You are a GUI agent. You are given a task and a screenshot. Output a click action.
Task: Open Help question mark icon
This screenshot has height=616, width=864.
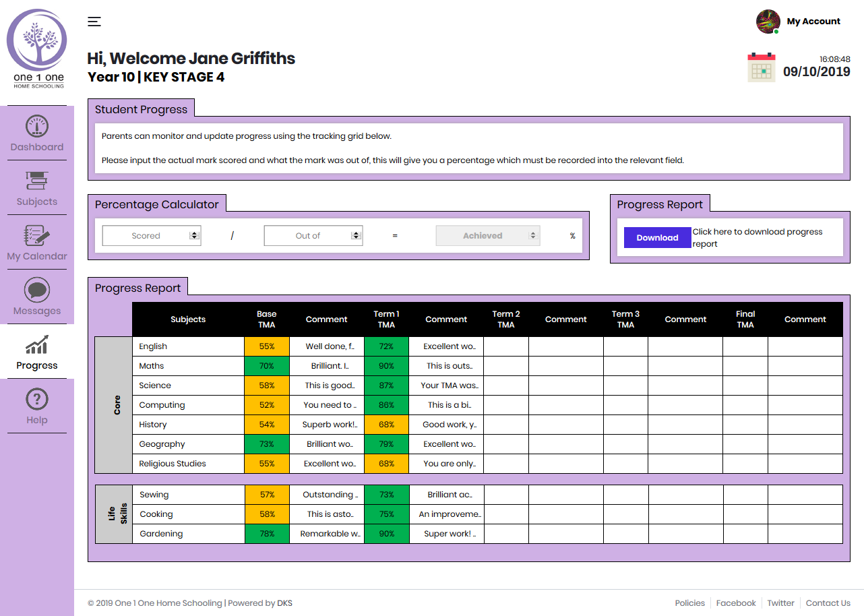37,399
